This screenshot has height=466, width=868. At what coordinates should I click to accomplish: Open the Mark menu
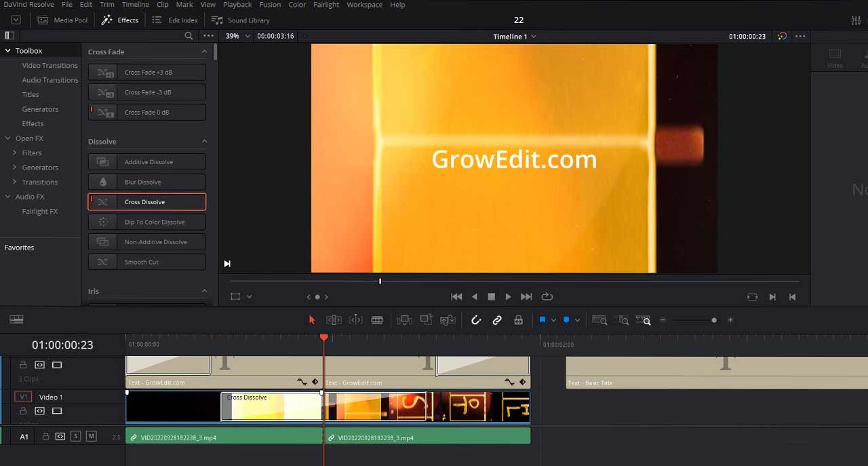(x=184, y=5)
